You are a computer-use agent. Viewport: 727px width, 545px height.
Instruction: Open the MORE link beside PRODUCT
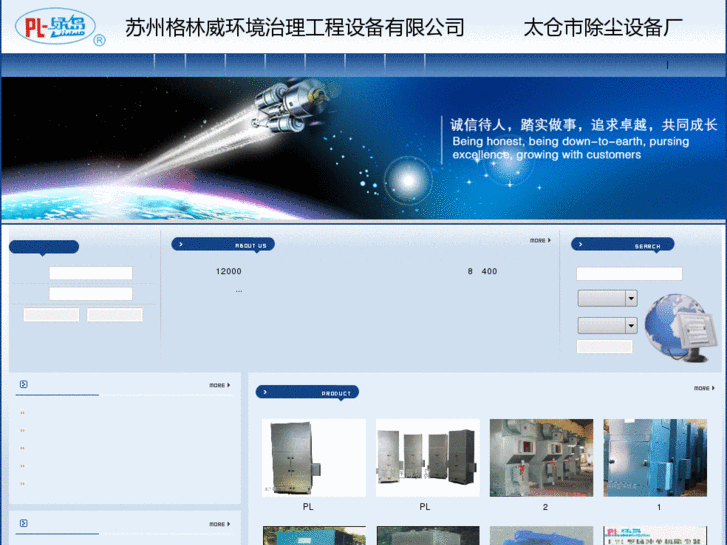(704, 388)
